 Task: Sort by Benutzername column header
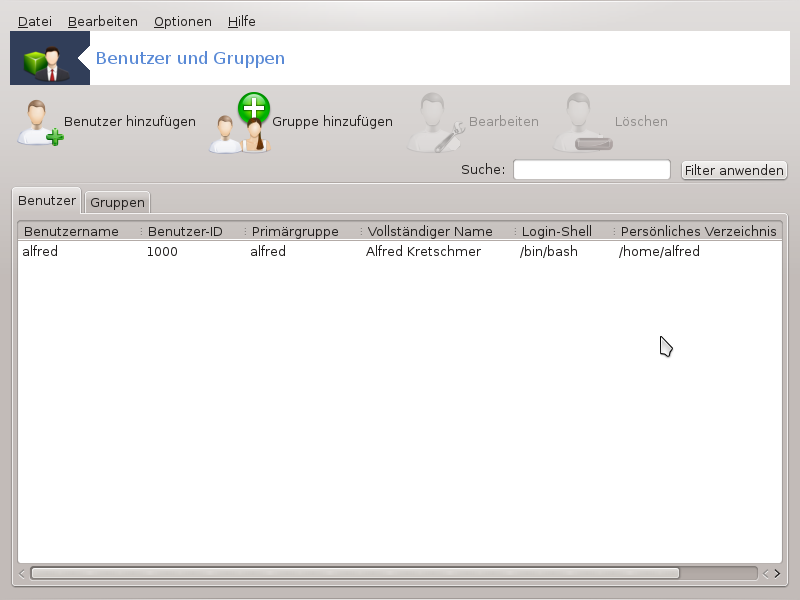coord(71,231)
